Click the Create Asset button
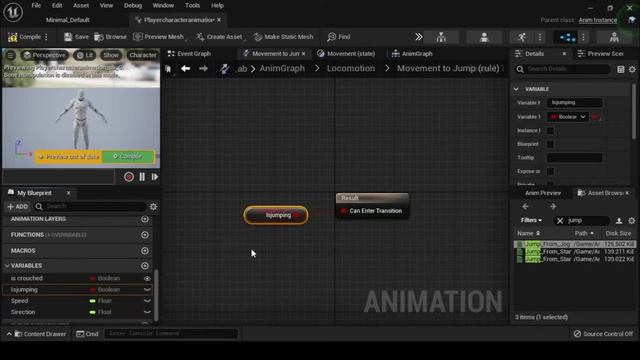This screenshot has height=360, width=640. coord(219,37)
